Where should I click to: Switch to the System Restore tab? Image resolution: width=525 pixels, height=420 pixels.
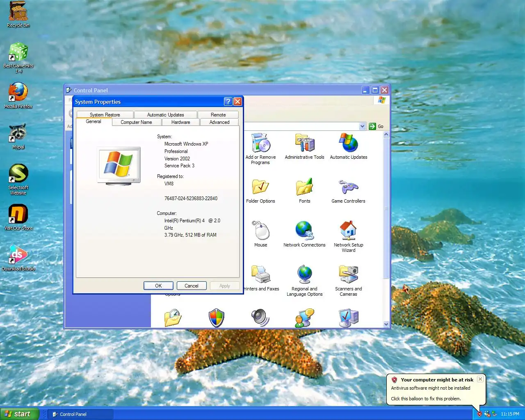[105, 115]
